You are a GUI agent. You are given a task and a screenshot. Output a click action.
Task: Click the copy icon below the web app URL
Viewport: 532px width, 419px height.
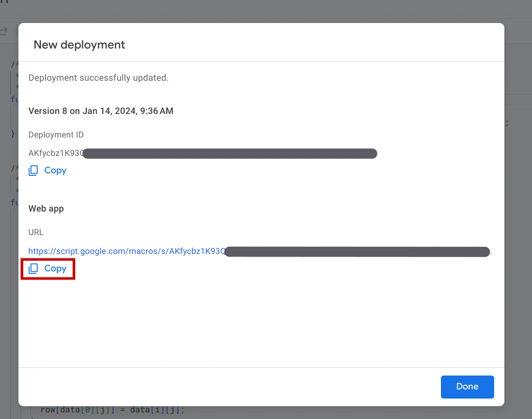click(x=33, y=269)
